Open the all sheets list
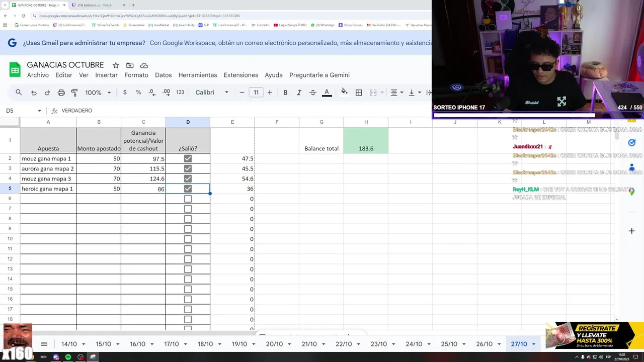This screenshot has height=362, width=644. pyautogui.click(x=44, y=344)
